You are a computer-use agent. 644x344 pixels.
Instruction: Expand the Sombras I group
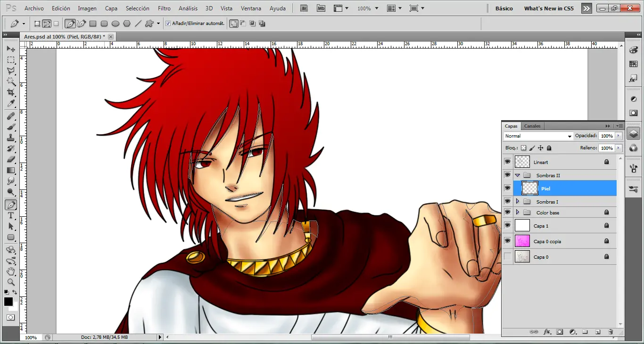(517, 201)
